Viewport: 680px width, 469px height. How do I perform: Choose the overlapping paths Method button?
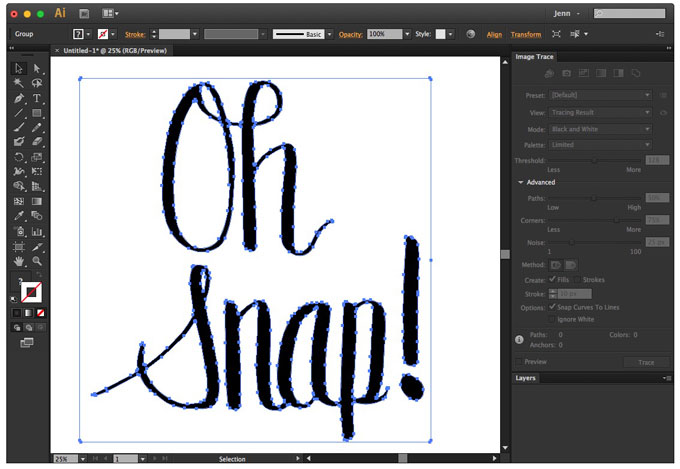coord(571,265)
